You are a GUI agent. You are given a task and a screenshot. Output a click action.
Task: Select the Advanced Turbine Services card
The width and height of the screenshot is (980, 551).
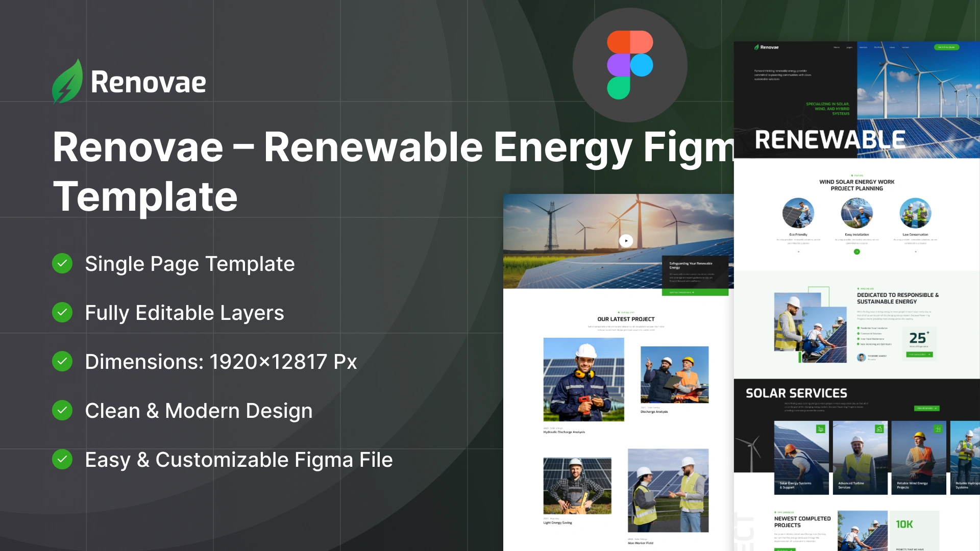pyautogui.click(x=860, y=458)
